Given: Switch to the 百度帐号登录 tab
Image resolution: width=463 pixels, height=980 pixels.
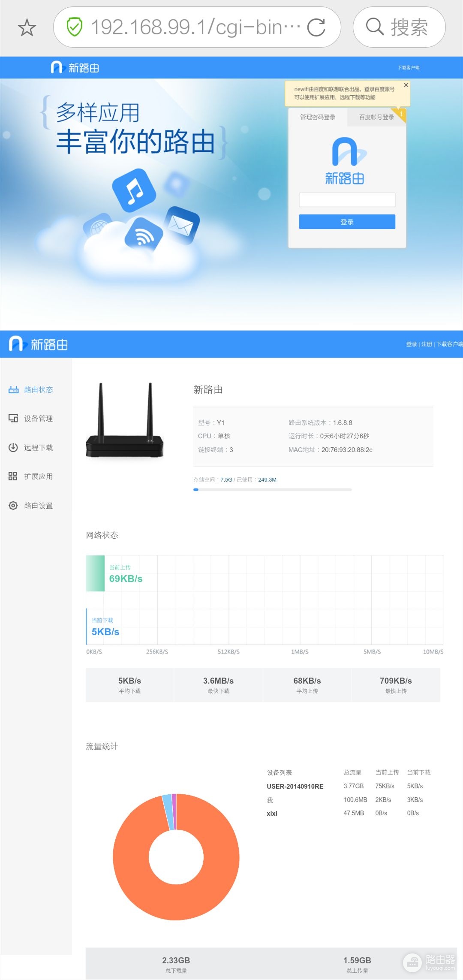Looking at the screenshot, I should [376, 117].
